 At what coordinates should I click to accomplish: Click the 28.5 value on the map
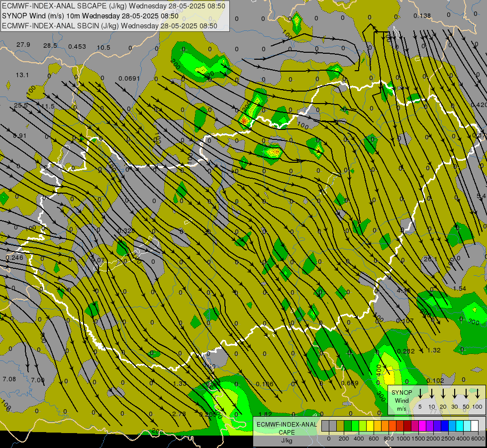click(50, 46)
